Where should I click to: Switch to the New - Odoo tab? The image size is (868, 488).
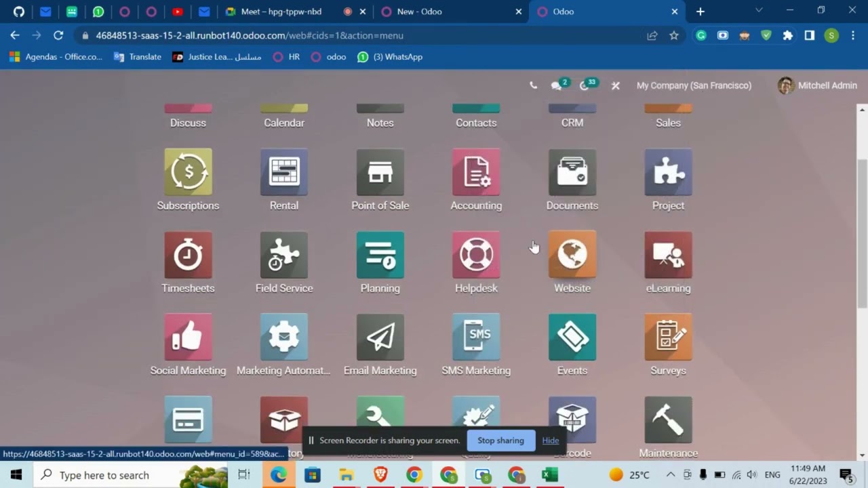pos(451,12)
